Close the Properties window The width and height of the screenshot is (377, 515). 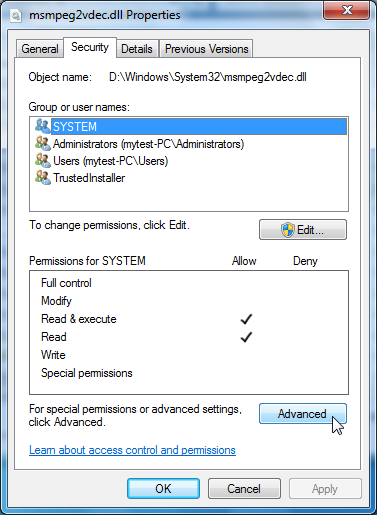click(x=346, y=10)
